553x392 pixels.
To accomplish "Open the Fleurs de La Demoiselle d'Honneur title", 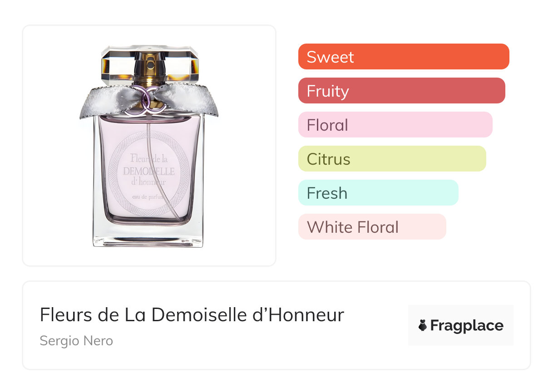I will coord(192,315).
